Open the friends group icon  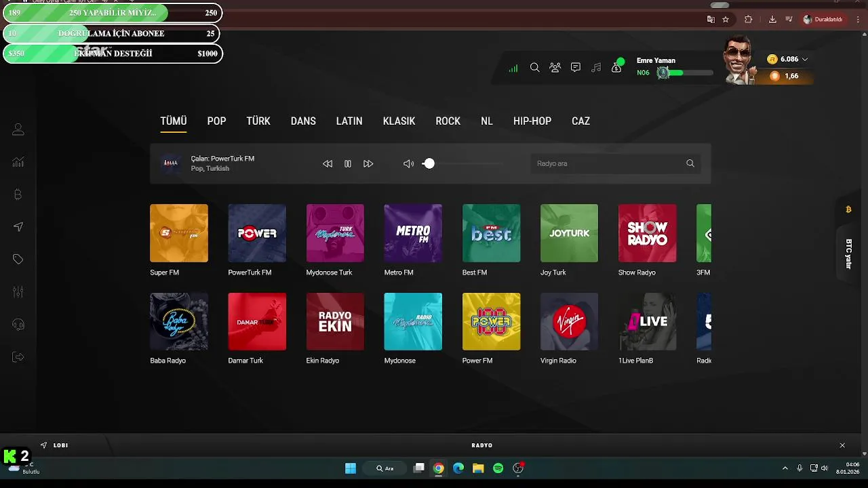point(555,68)
